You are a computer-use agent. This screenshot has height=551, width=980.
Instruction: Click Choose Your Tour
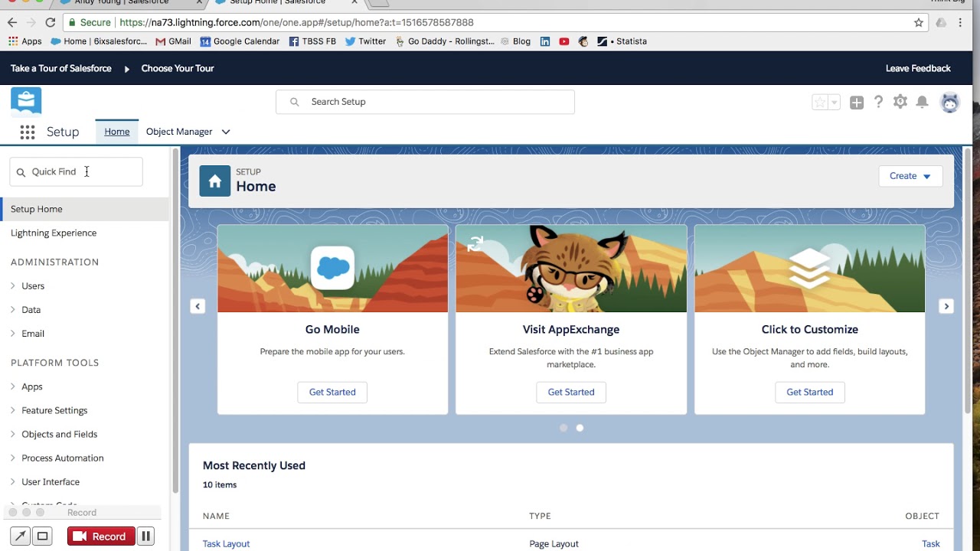pyautogui.click(x=178, y=68)
